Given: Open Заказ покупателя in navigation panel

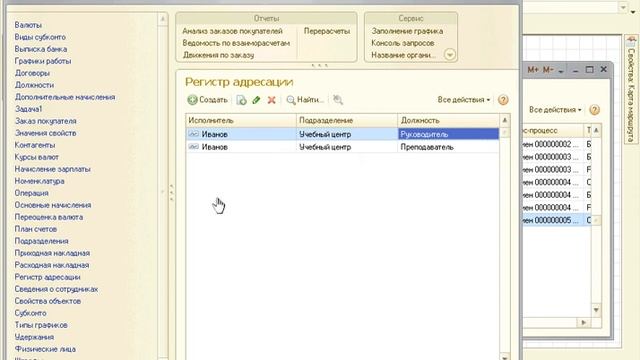Looking at the screenshot, I should pyautogui.click(x=46, y=121).
